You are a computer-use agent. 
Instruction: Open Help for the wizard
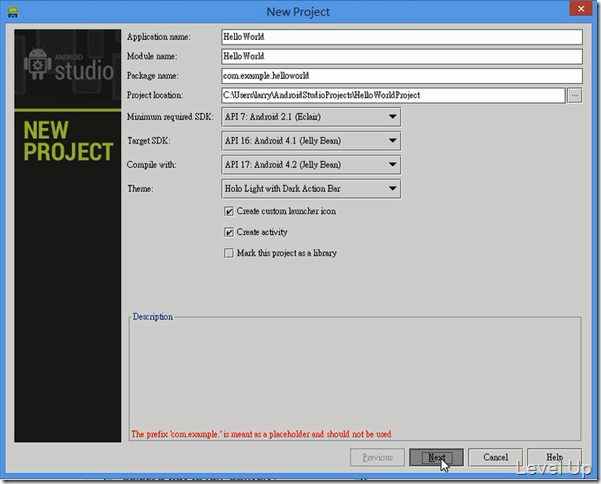(554, 457)
